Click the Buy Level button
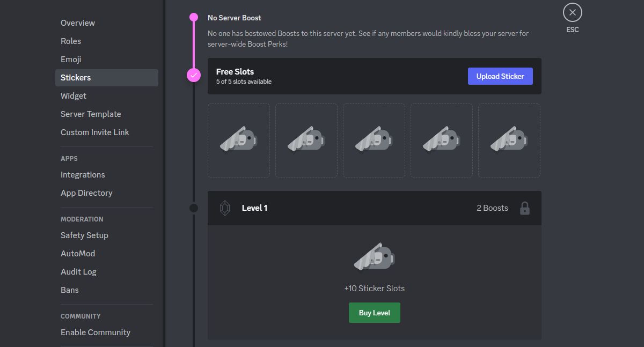Image resolution: width=644 pixels, height=347 pixels. [374, 312]
